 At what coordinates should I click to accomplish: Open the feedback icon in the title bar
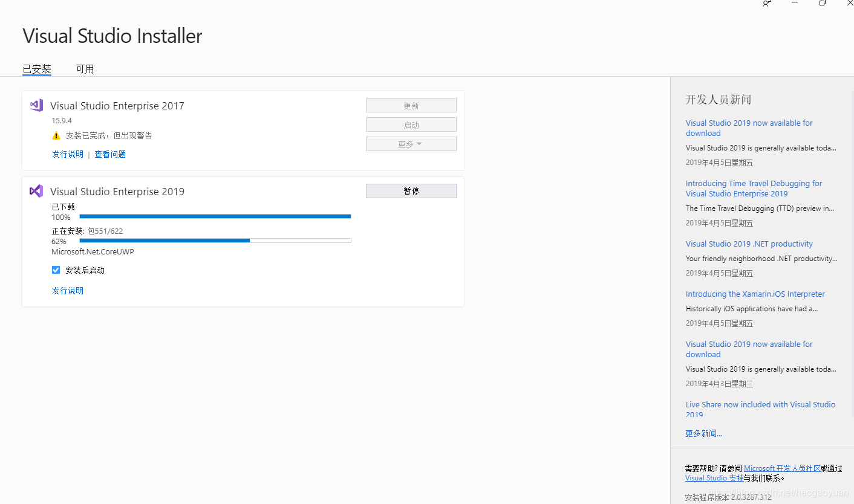click(x=766, y=4)
